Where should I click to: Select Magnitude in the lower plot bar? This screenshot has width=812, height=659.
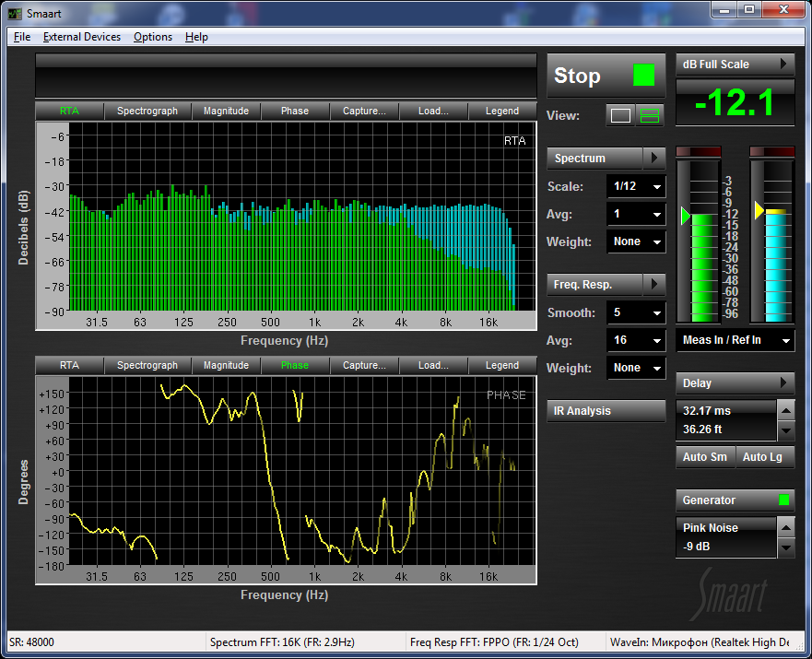click(x=226, y=366)
